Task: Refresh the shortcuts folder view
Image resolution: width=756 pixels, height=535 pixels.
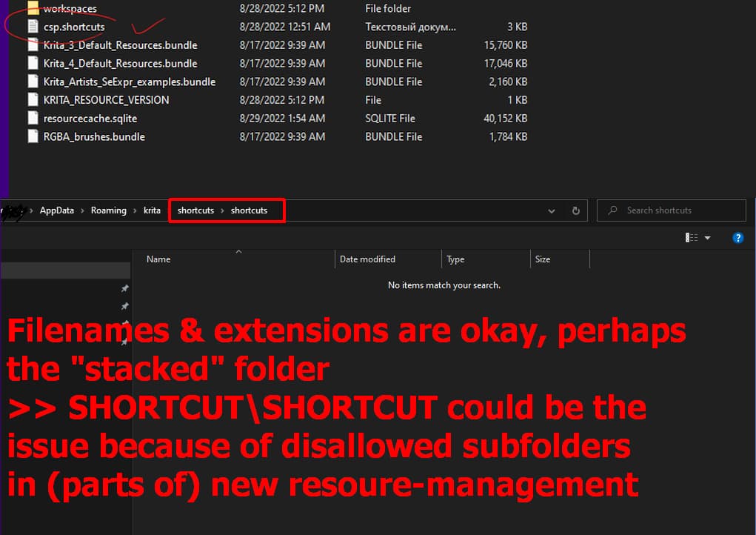Action: tap(575, 211)
